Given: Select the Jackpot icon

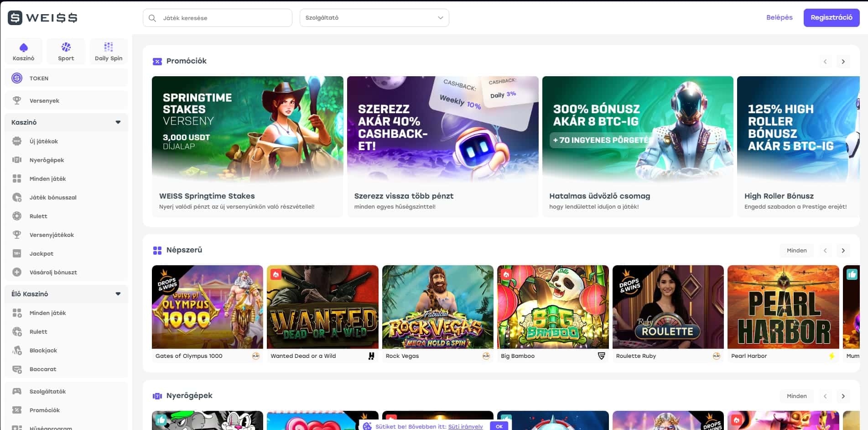Looking at the screenshot, I should (17, 253).
